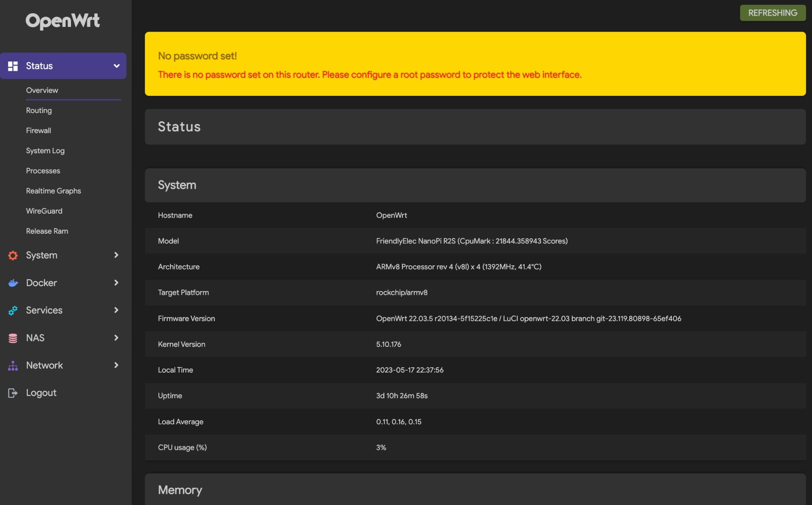812x505 pixels.
Task: Expand the Docker menu arrow
Action: [x=116, y=283]
